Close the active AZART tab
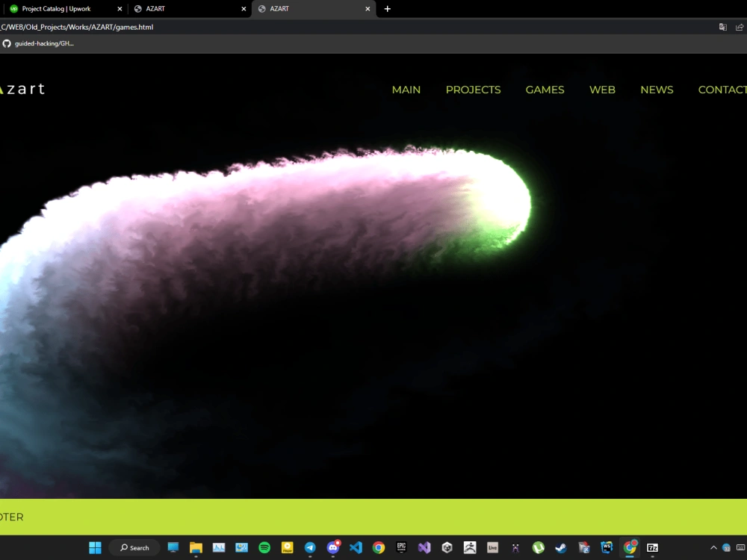 coord(368,8)
